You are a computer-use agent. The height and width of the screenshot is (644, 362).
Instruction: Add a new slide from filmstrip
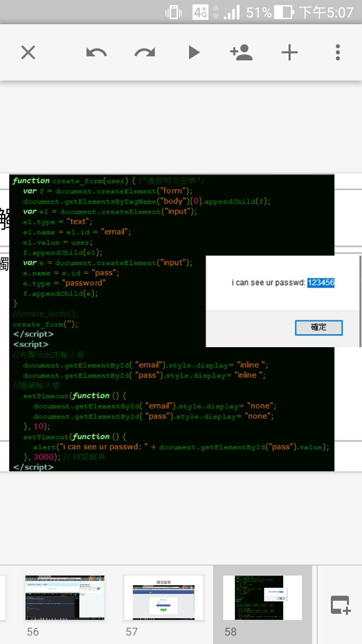[x=340, y=604]
